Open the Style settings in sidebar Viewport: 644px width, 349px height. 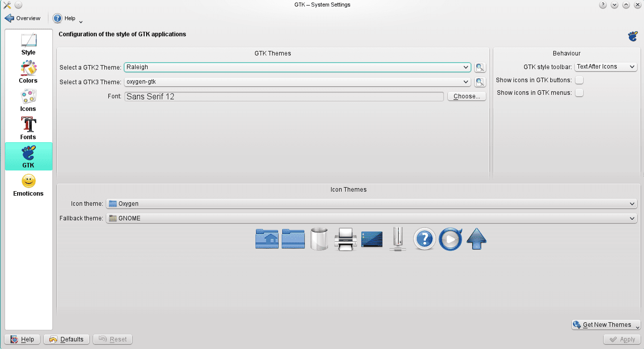coord(28,44)
